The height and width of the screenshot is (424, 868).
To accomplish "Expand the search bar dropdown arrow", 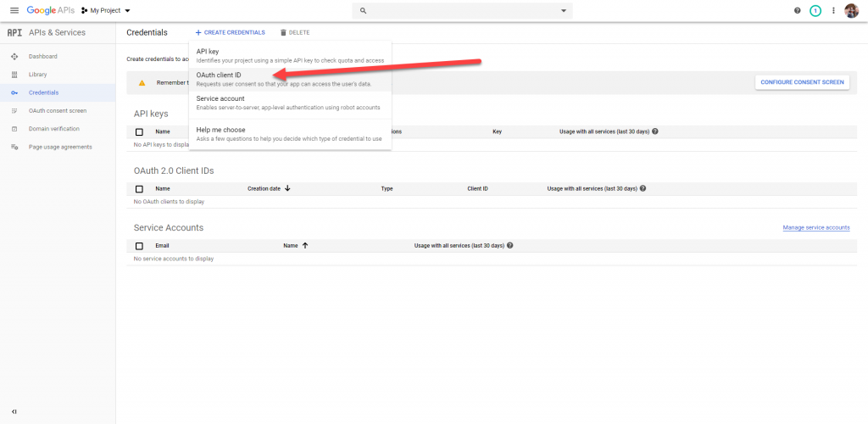I will [564, 10].
